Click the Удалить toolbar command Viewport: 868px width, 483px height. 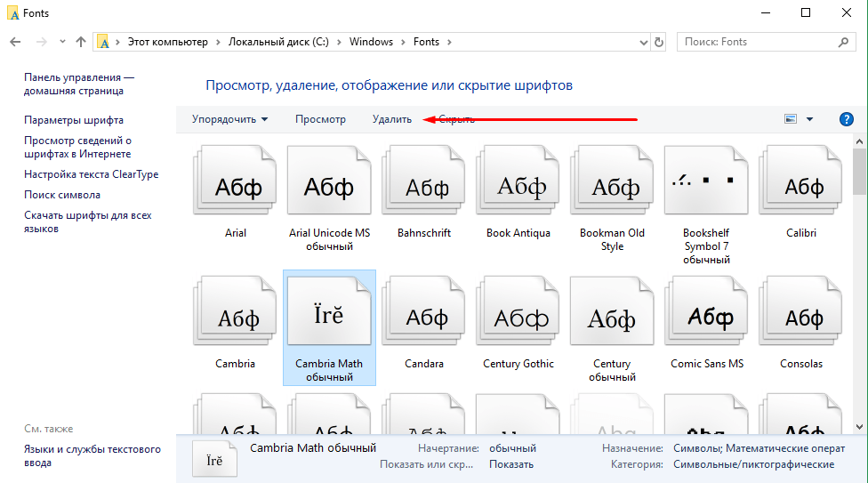(x=392, y=119)
